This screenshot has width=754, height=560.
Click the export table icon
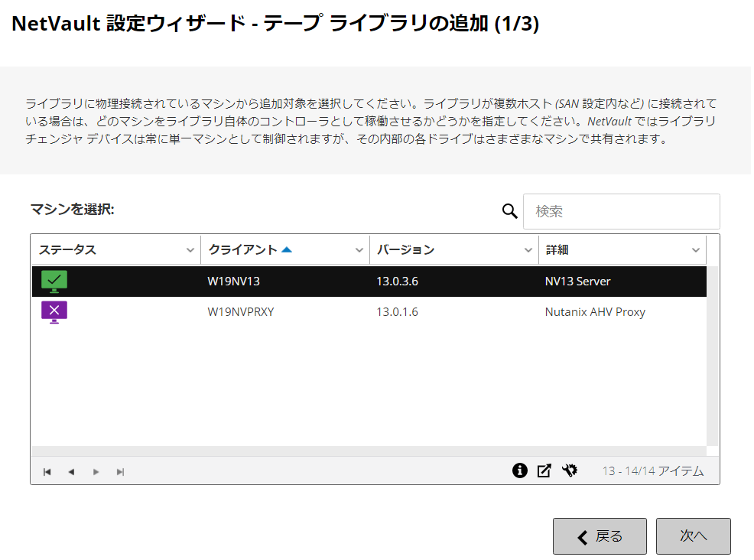(x=544, y=470)
